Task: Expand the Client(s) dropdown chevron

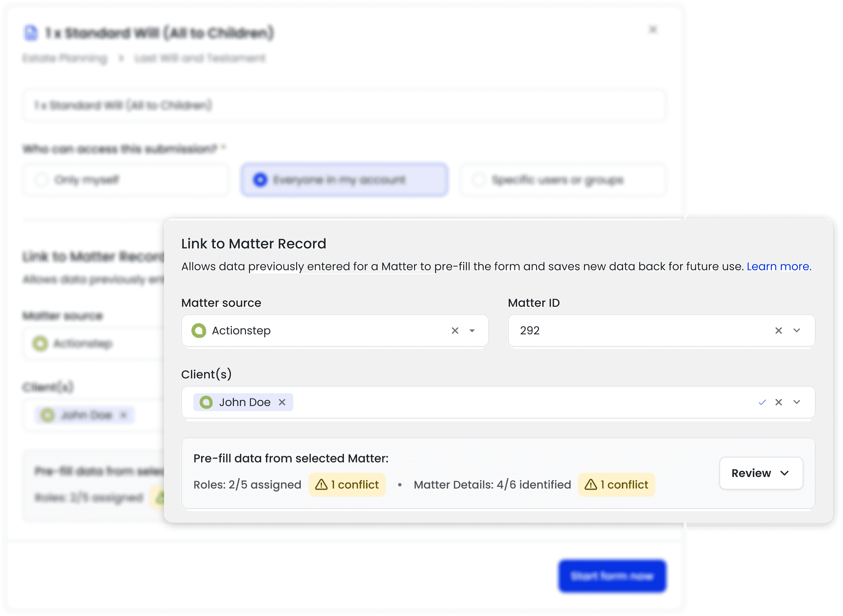Action: (x=797, y=402)
